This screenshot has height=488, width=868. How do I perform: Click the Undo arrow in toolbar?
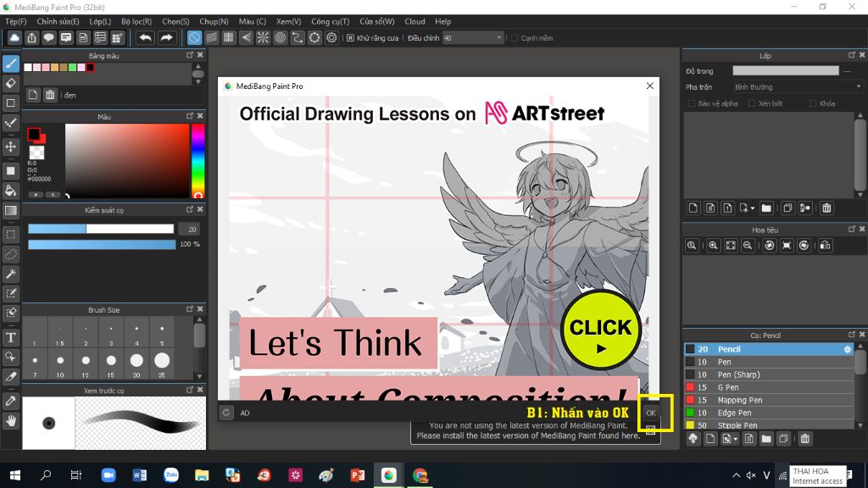click(x=146, y=37)
